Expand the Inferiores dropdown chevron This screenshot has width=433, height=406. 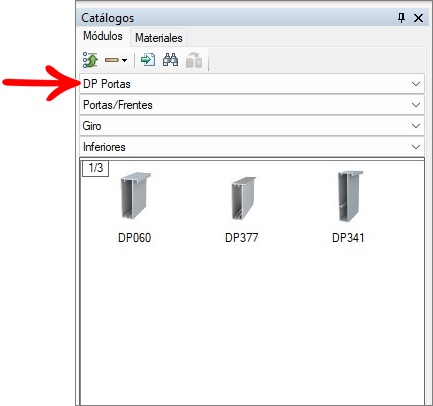(416, 147)
